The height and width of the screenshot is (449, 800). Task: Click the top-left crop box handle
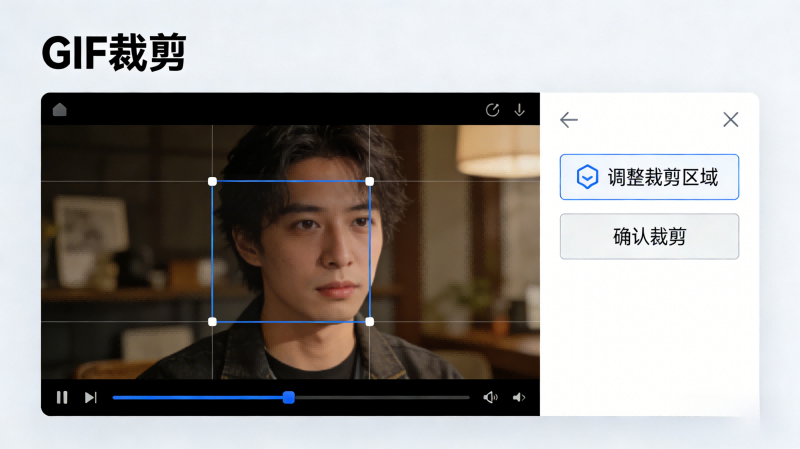[212, 181]
